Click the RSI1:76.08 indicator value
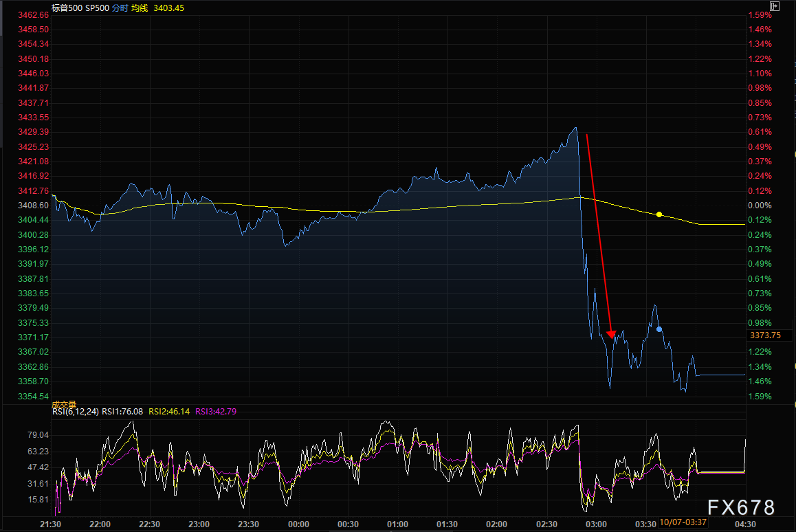The width and height of the screenshot is (796, 532). pyautogui.click(x=122, y=412)
